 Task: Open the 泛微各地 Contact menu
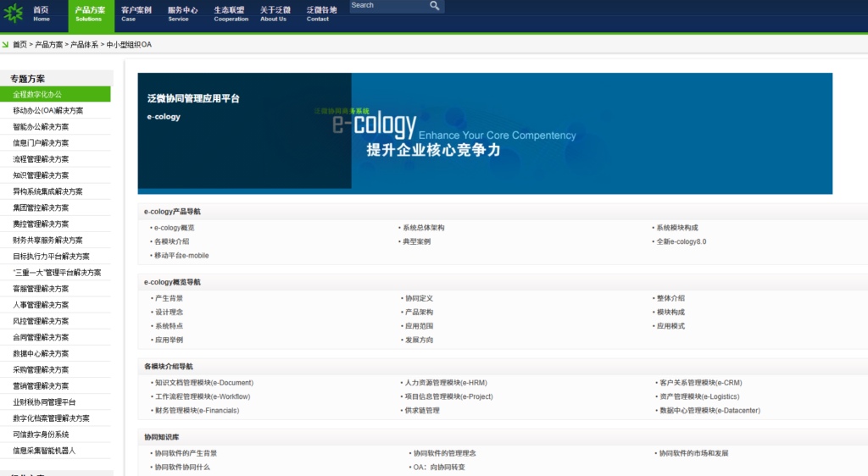pyautogui.click(x=321, y=14)
